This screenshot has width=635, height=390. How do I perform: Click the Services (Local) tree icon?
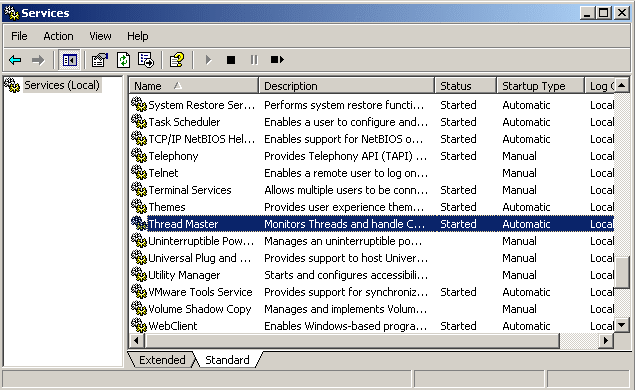tap(12, 85)
